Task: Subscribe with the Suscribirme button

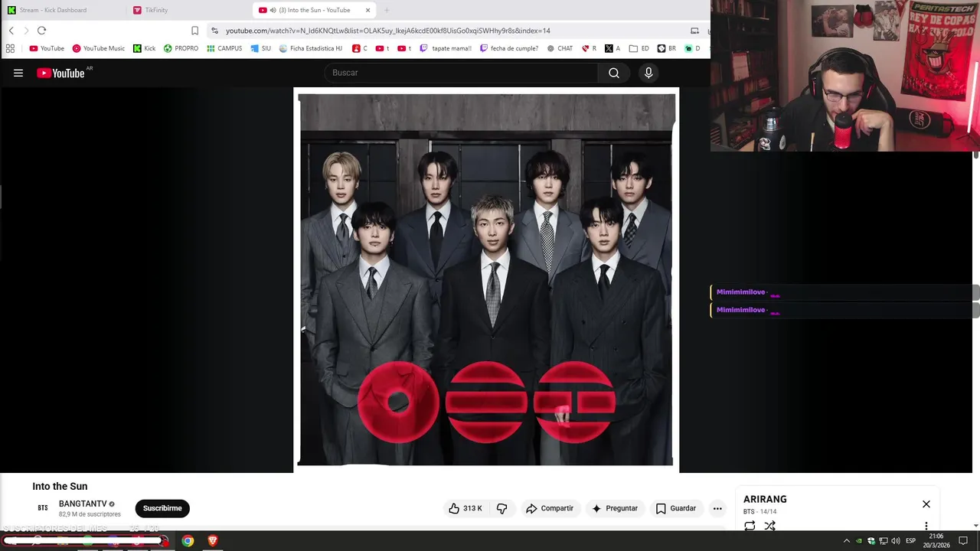Action: point(162,508)
